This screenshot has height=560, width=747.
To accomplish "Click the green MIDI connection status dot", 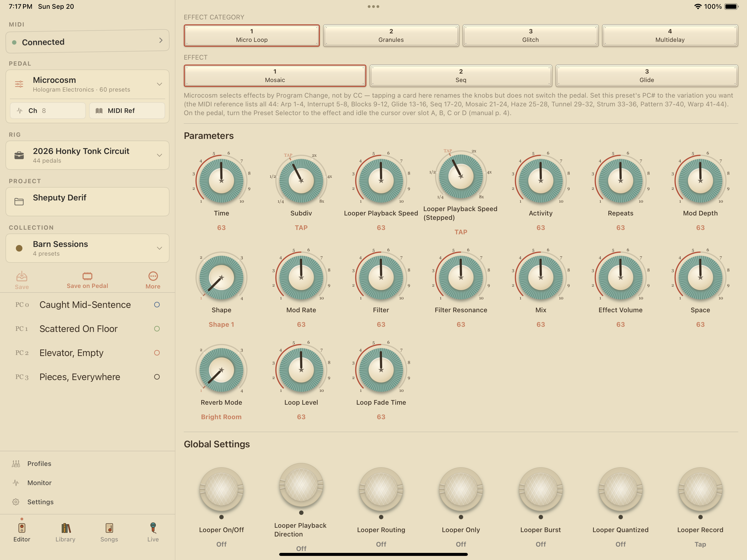I will pyautogui.click(x=14, y=42).
